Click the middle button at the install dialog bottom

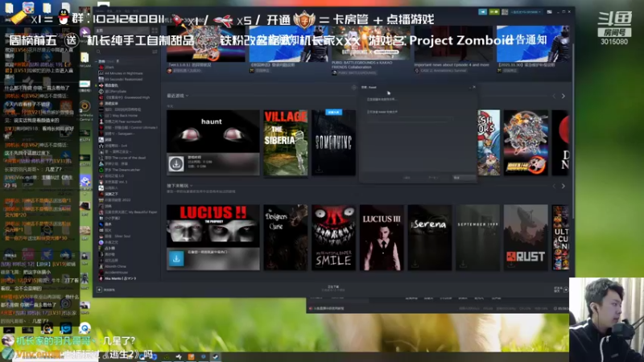click(434, 178)
